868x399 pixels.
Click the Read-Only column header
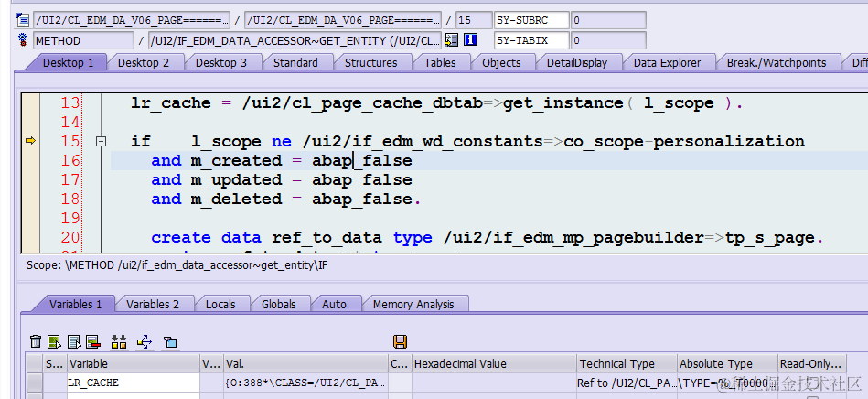click(811, 364)
